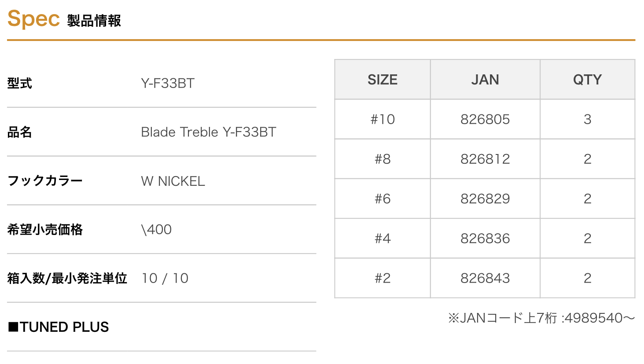Click the 10 / 10 box quantity value
The height and width of the screenshot is (364, 644).
(165, 278)
